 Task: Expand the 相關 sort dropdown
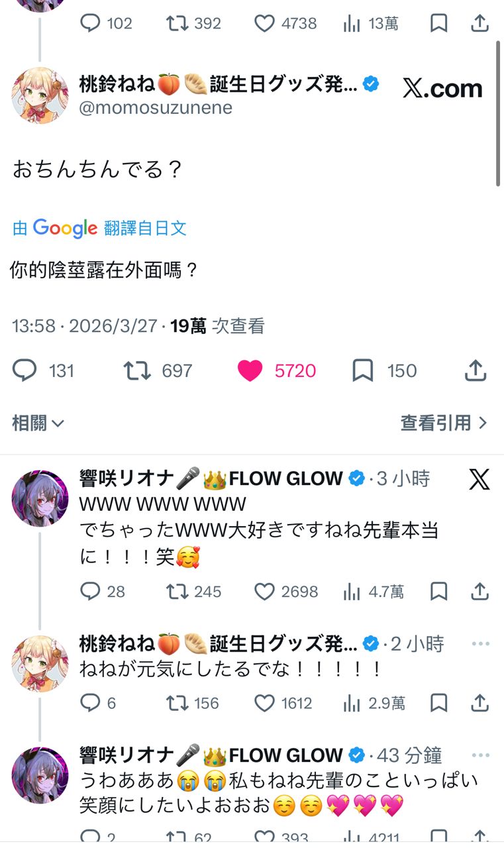coord(38,423)
